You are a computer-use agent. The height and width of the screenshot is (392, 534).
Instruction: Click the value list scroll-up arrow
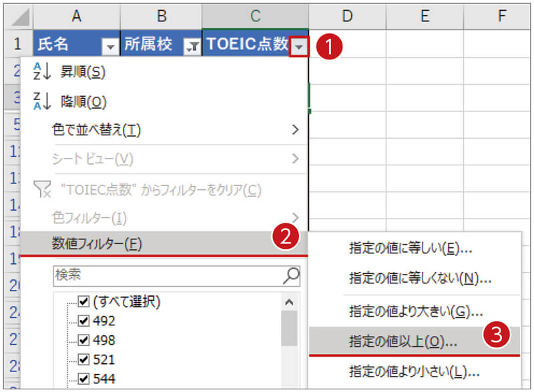[x=289, y=302]
